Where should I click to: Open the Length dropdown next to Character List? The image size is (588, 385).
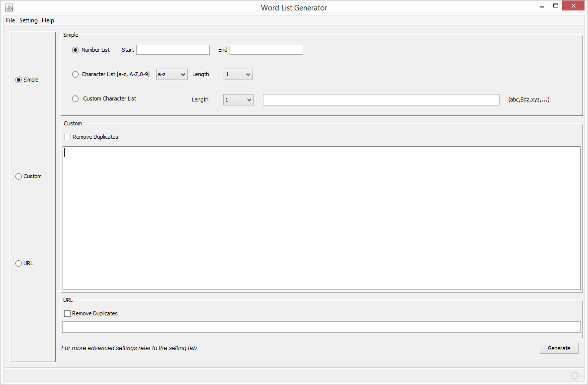(238, 74)
